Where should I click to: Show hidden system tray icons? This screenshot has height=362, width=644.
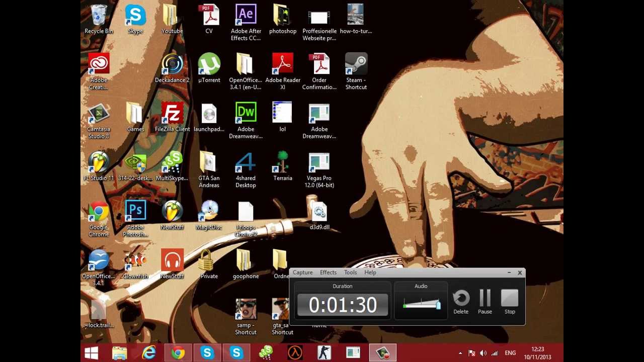click(460, 353)
